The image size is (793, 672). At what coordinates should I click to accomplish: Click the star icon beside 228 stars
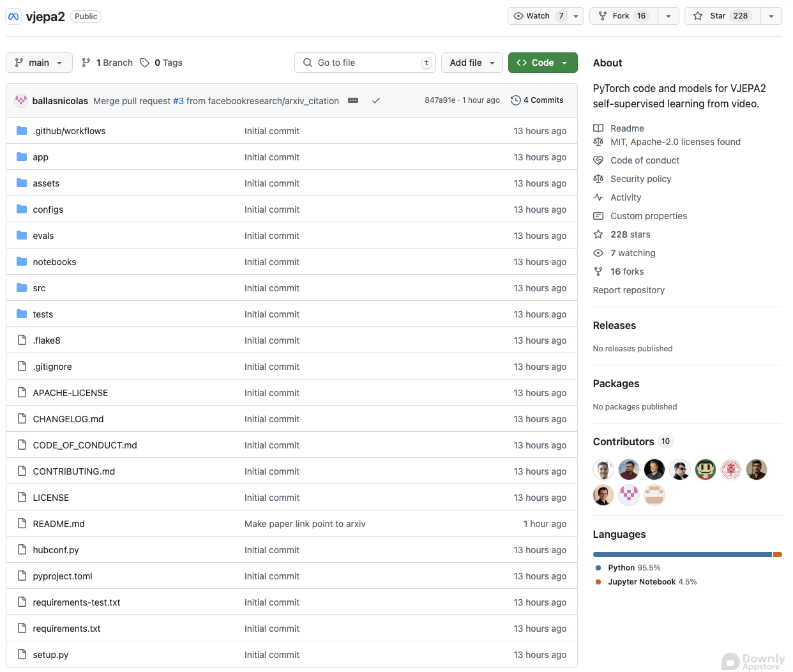pyautogui.click(x=598, y=234)
